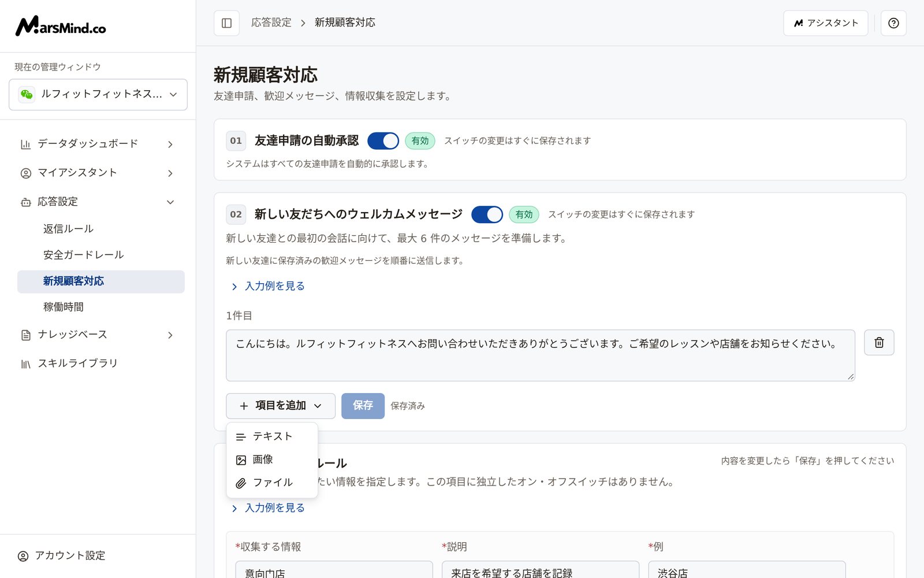Click the robot icon beside 応答設定
This screenshot has height=578, width=924.
point(26,202)
